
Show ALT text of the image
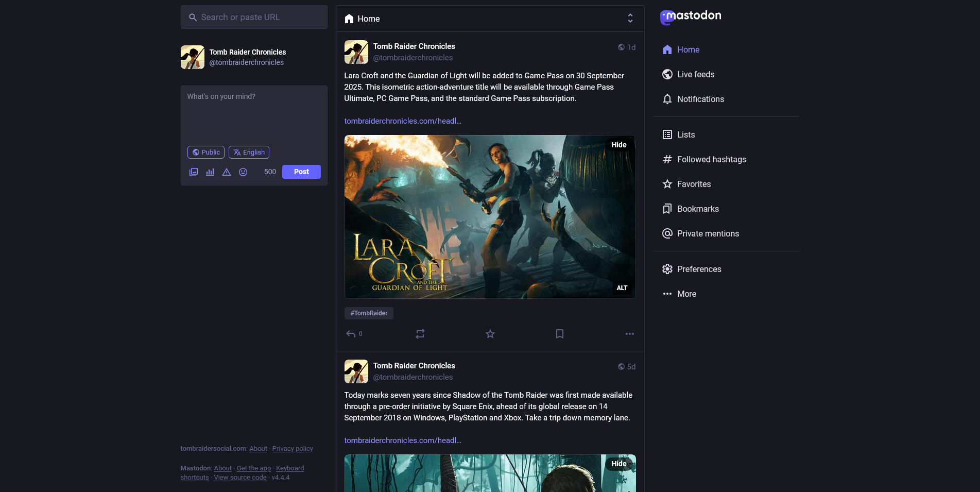click(x=622, y=288)
